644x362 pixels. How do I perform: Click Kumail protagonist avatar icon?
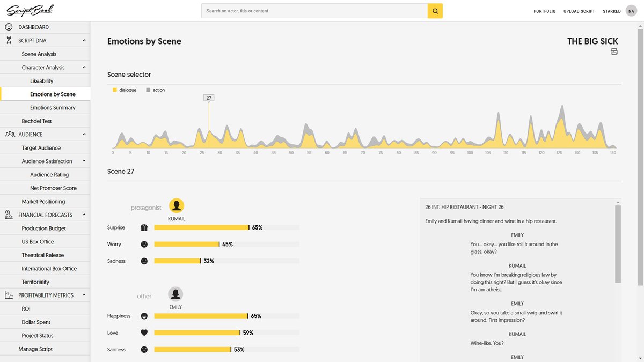[x=177, y=206]
